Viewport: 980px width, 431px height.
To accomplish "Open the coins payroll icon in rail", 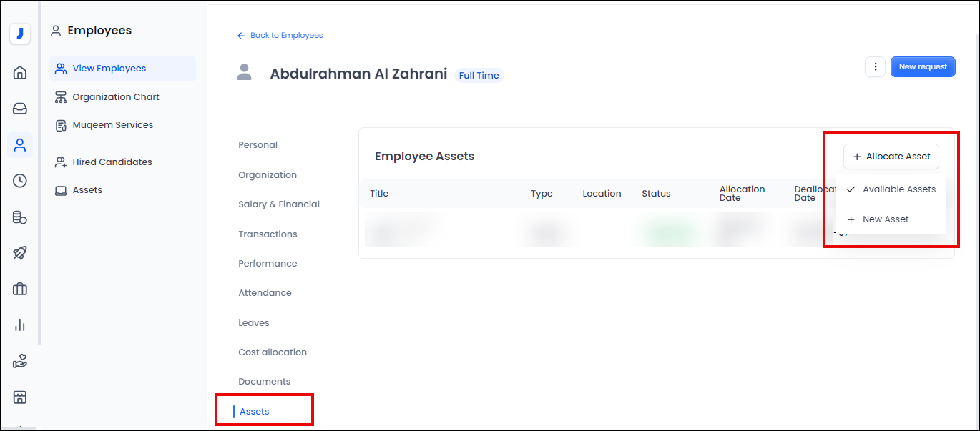I will pyautogui.click(x=20, y=217).
